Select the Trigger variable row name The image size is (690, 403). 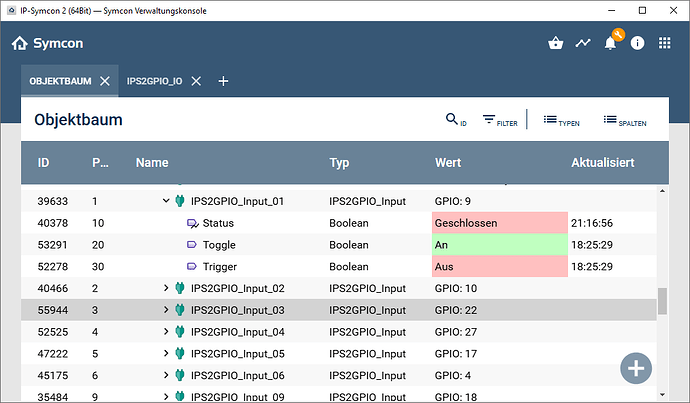(220, 267)
